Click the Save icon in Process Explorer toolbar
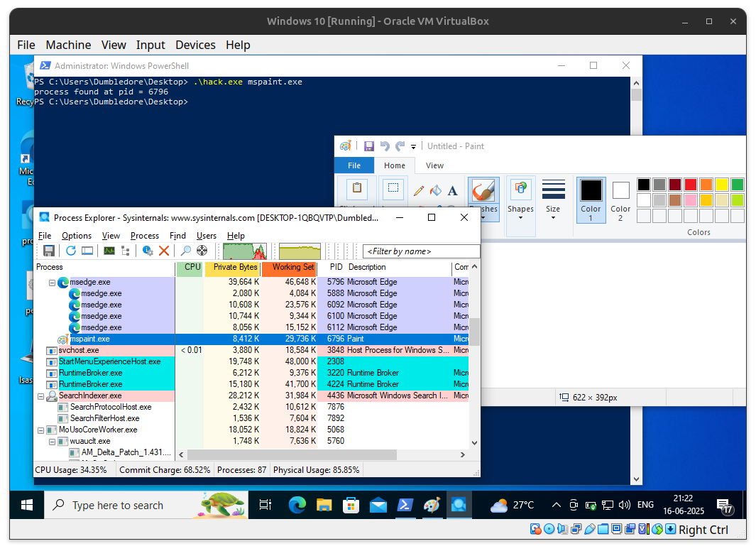756x551 pixels. [49, 251]
